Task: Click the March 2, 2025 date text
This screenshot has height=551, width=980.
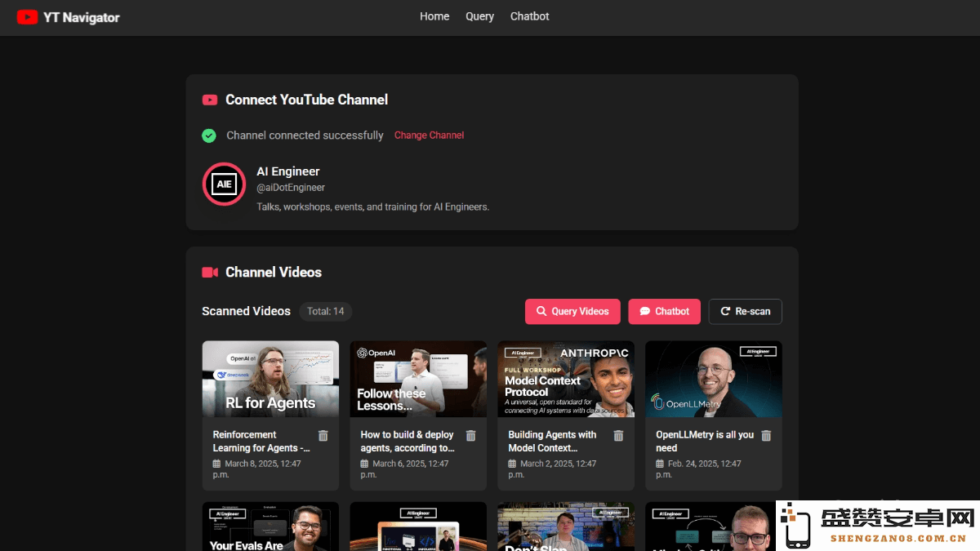Action: coord(552,469)
